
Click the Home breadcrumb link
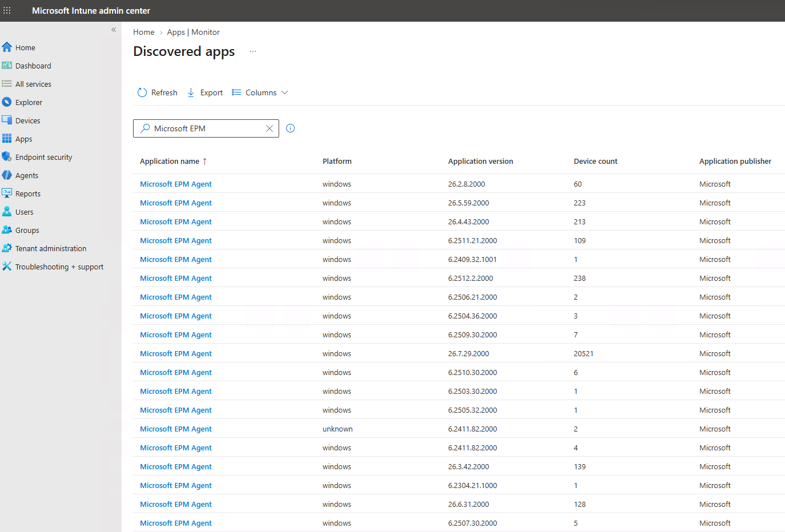pyautogui.click(x=144, y=33)
